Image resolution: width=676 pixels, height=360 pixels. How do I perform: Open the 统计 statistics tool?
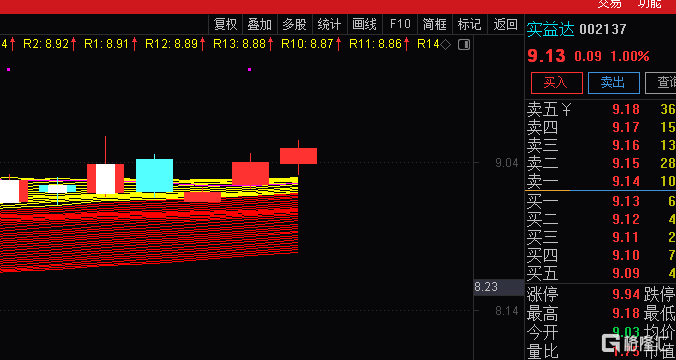point(329,24)
